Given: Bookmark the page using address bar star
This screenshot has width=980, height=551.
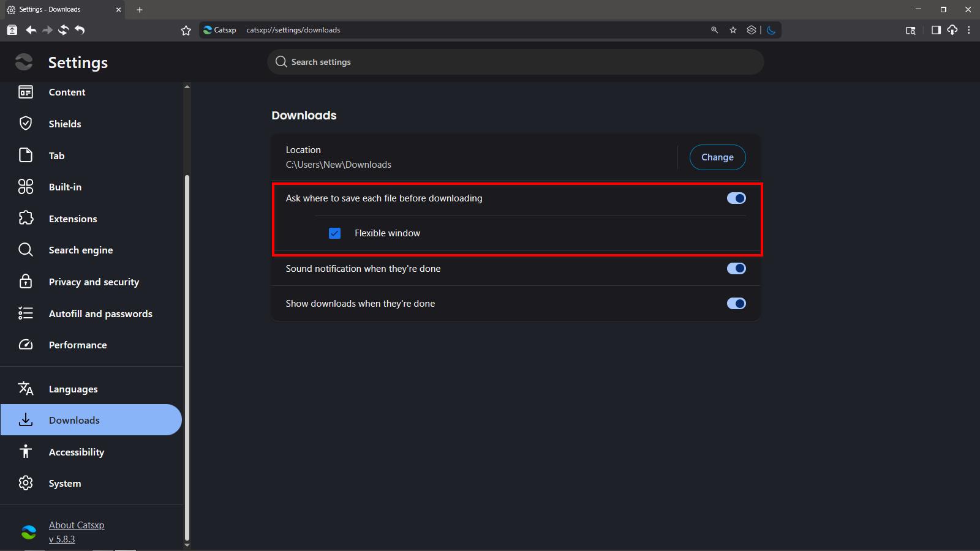Looking at the screenshot, I should click(733, 30).
